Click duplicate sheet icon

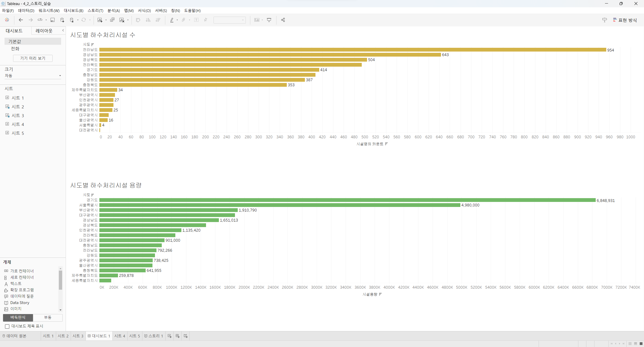(x=112, y=20)
